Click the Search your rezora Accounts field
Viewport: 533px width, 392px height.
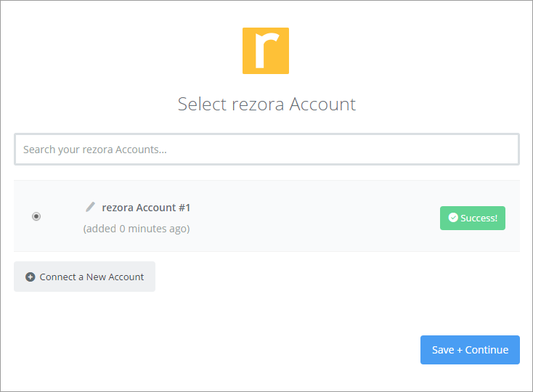coord(266,150)
